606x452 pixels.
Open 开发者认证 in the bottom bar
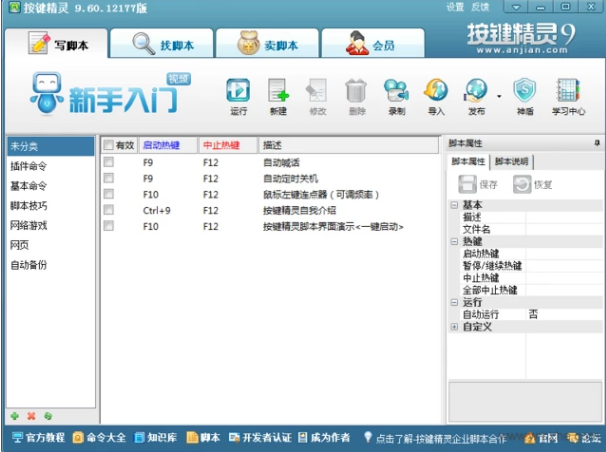point(260,438)
